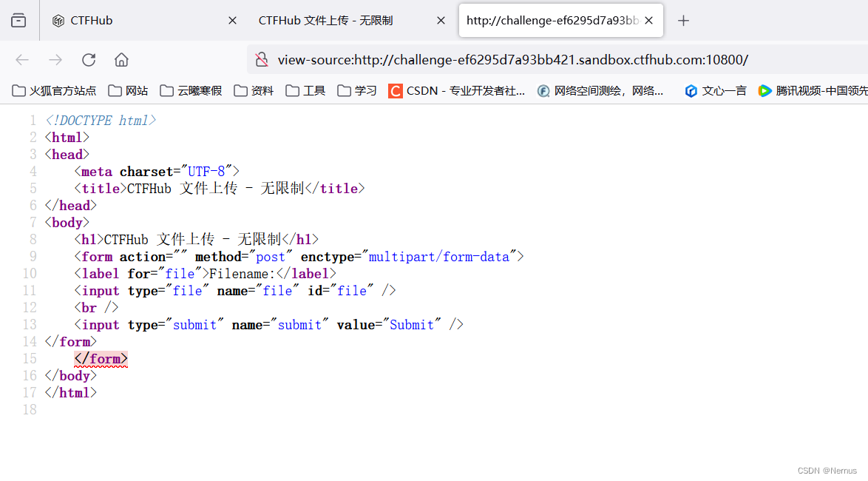Switch to the CTFHub tab

(144, 21)
